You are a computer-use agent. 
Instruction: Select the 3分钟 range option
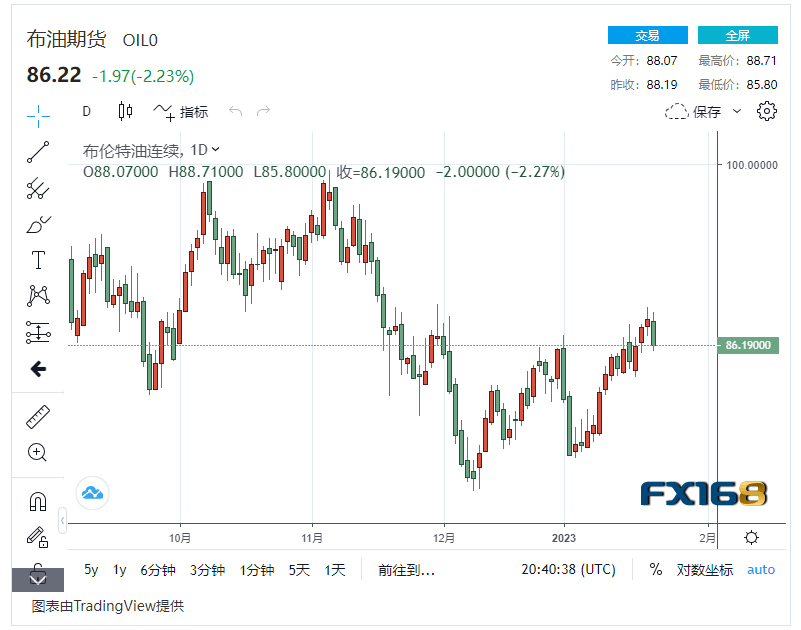click(x=207, y=570)
